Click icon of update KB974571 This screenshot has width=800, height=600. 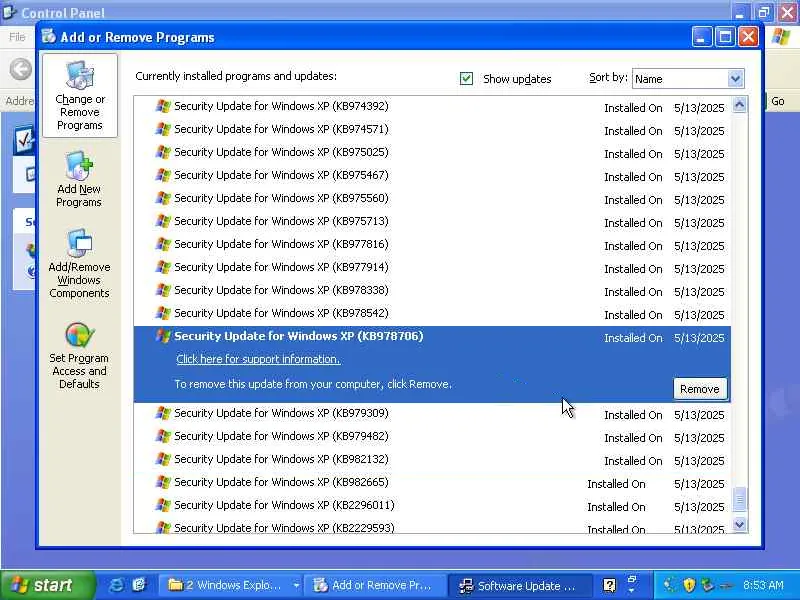pos(163,129)
